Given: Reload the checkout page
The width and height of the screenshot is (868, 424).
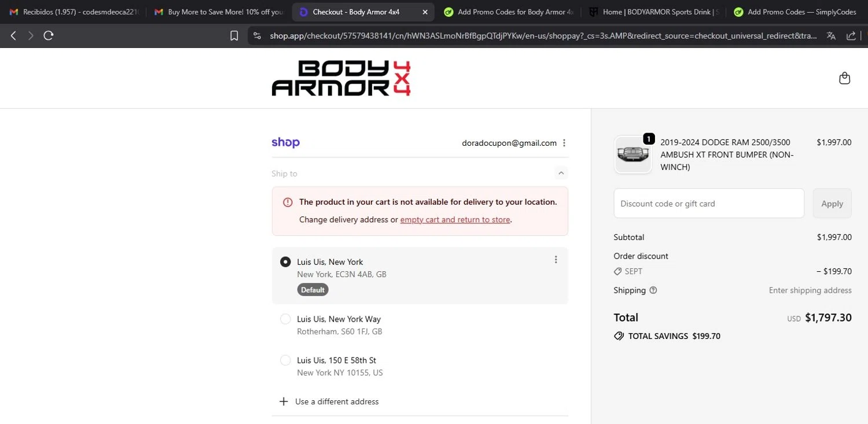Looking at the screenshot, I should tap(49, 36).
